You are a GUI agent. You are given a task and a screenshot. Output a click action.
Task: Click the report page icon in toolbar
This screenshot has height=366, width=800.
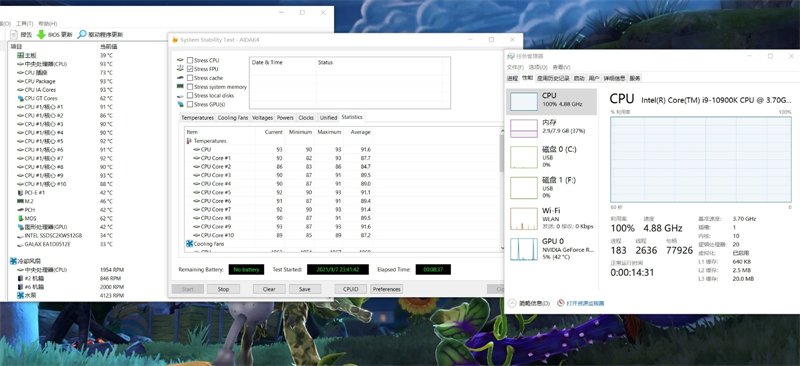point(14,34)
